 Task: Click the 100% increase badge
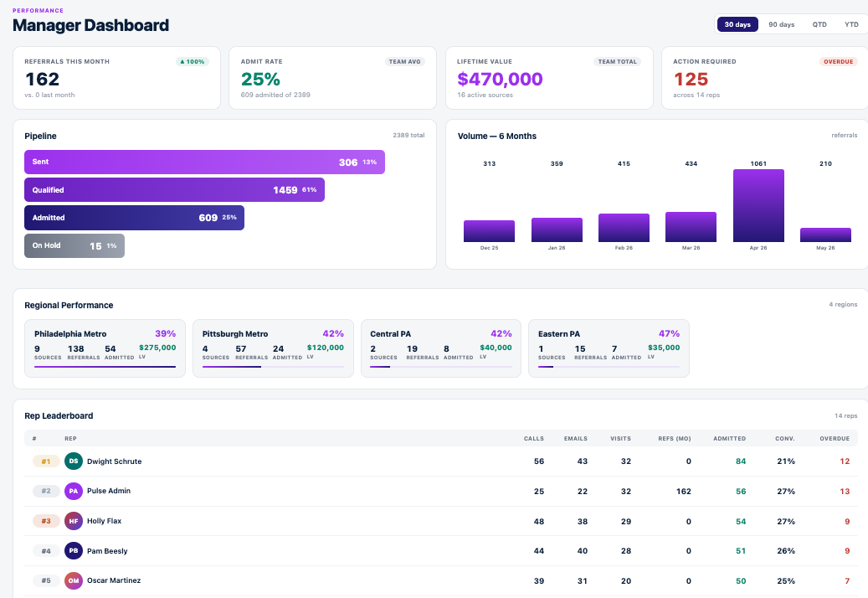[x=192, y=61]
